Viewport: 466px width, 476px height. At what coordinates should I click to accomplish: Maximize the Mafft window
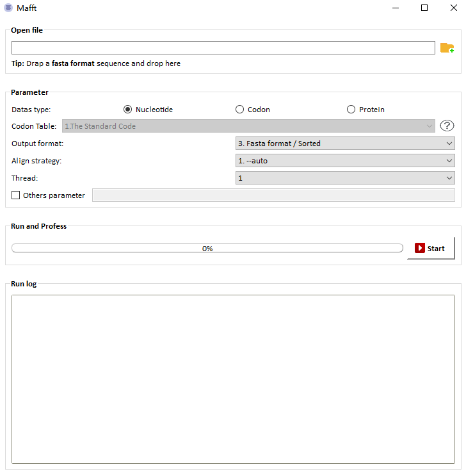424,8
